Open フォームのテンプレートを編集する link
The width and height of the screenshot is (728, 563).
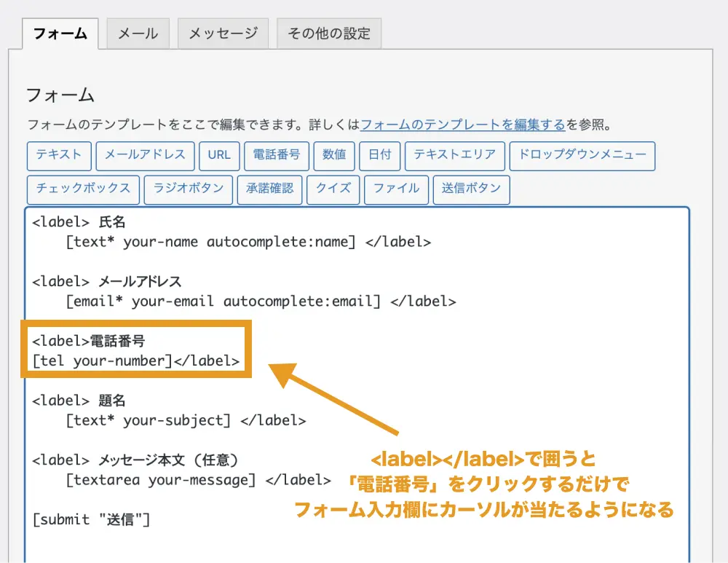[x=463, y=125]
